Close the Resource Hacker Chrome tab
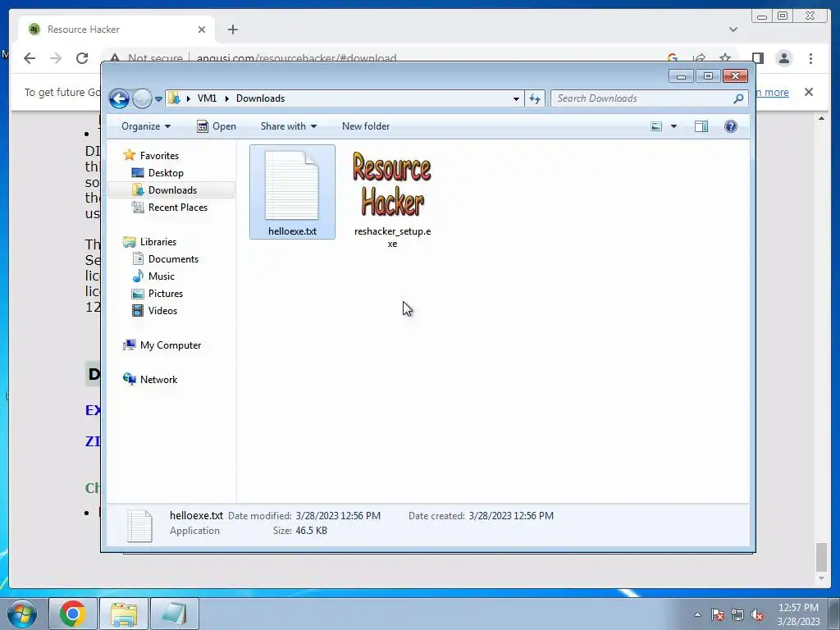This screenshot has height=630, width=840. click(x=202, y=30)
